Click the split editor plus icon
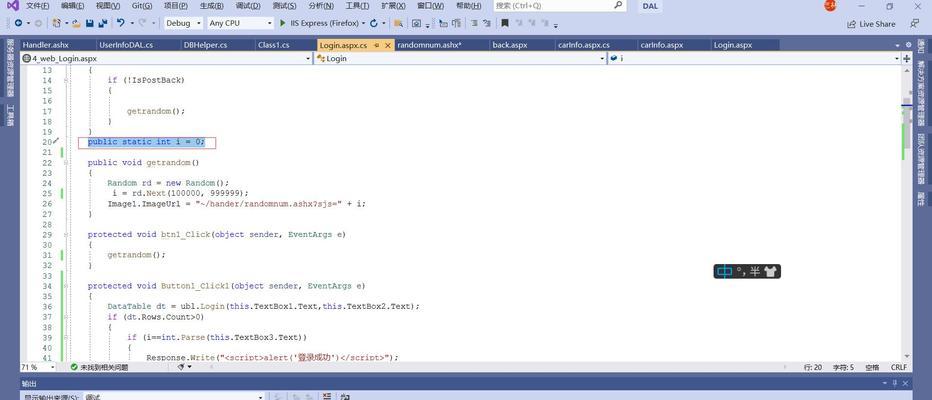The height and width of the screenshot is (400, 932). pyautogui.click(x=906, y=59)
